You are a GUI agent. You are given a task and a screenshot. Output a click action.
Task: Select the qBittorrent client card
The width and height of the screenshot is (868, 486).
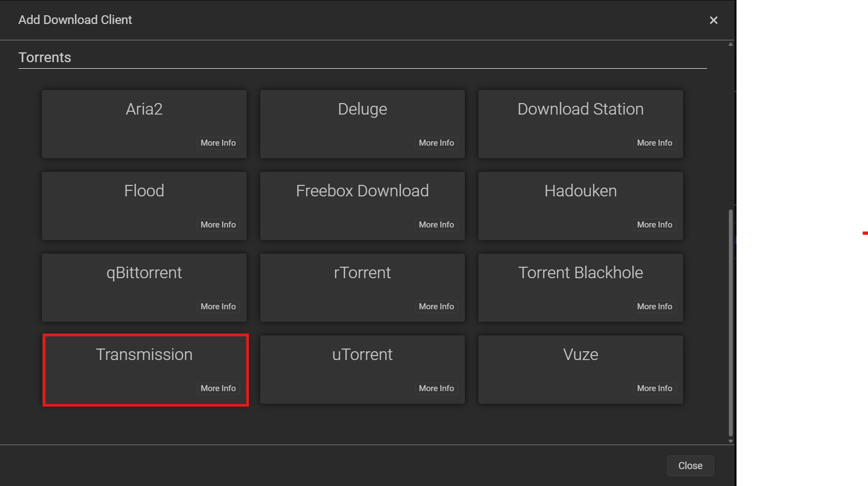click(x=144, y=288)
